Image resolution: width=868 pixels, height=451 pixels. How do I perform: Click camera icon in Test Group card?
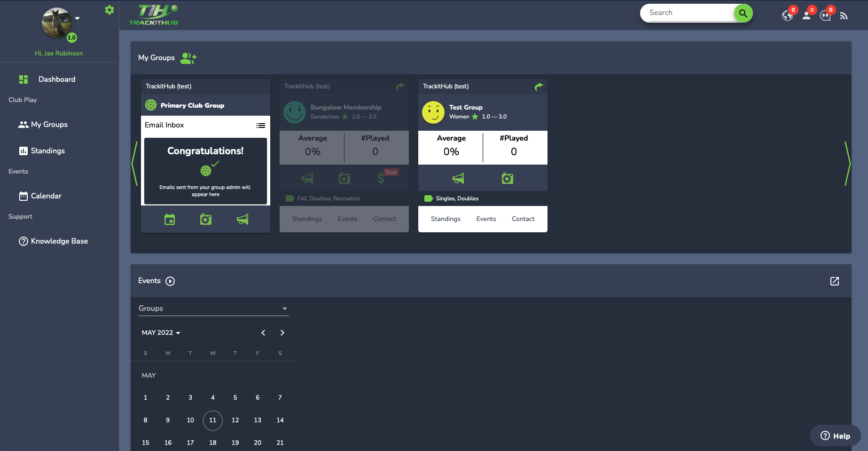click(508, 178)
